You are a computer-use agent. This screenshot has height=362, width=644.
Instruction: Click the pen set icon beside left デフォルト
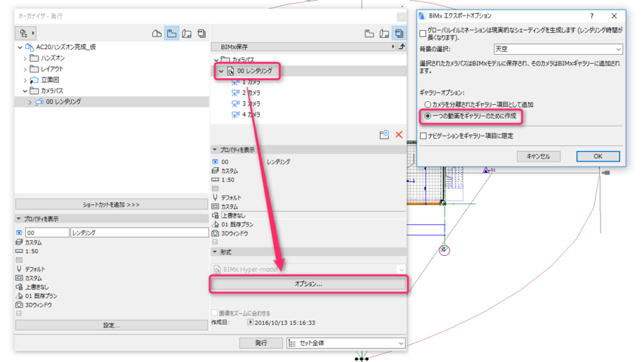[19, 269]
